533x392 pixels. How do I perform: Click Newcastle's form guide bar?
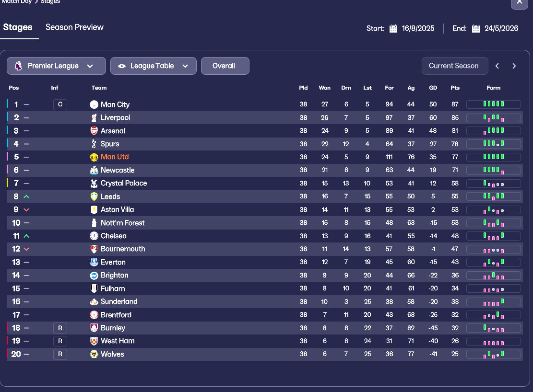[x=493, y=170]
